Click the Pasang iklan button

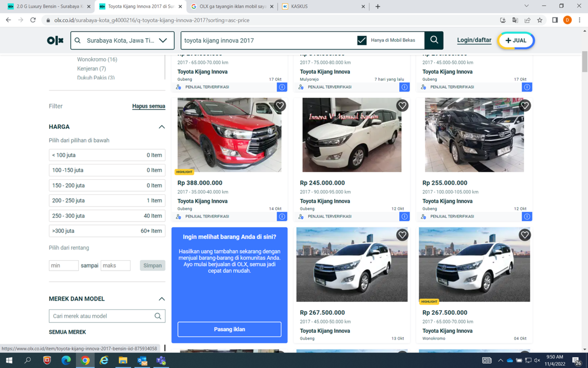click(x=229, y=329)
